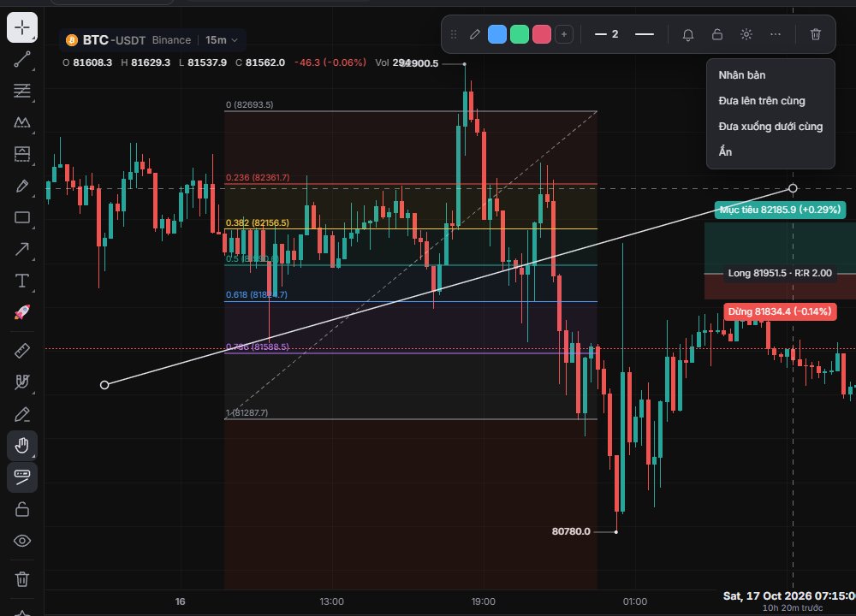Click the BTC-USDT symbol name
This screenshot has width=856, height=616.
click(114, 40)
